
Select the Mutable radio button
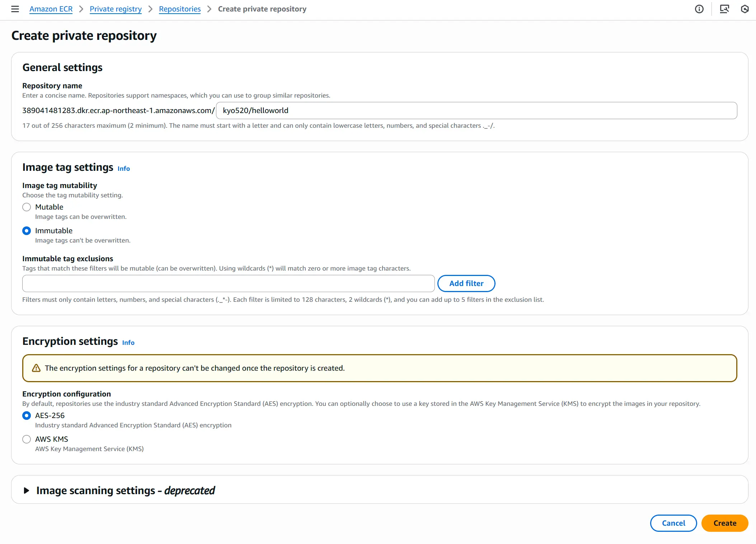pos(27,207)
